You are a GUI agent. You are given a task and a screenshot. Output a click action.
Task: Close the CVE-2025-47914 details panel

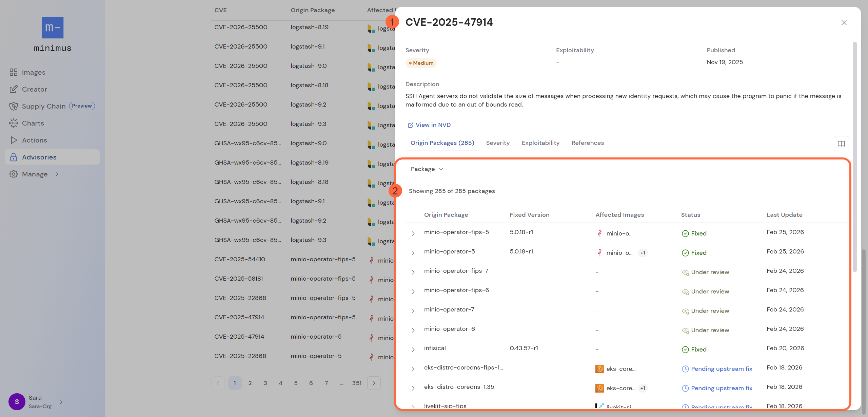[844, 23]
